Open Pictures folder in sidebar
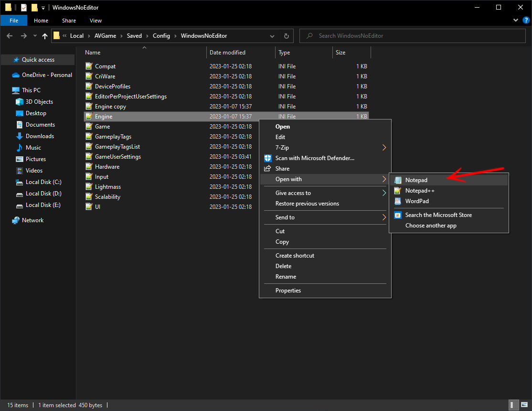 31,159
